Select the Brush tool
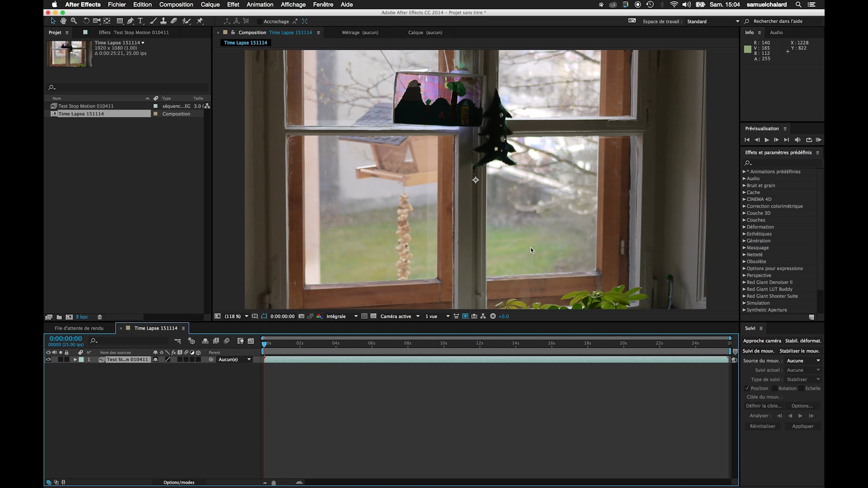This screenshot has width=868, height=488. 153,21
